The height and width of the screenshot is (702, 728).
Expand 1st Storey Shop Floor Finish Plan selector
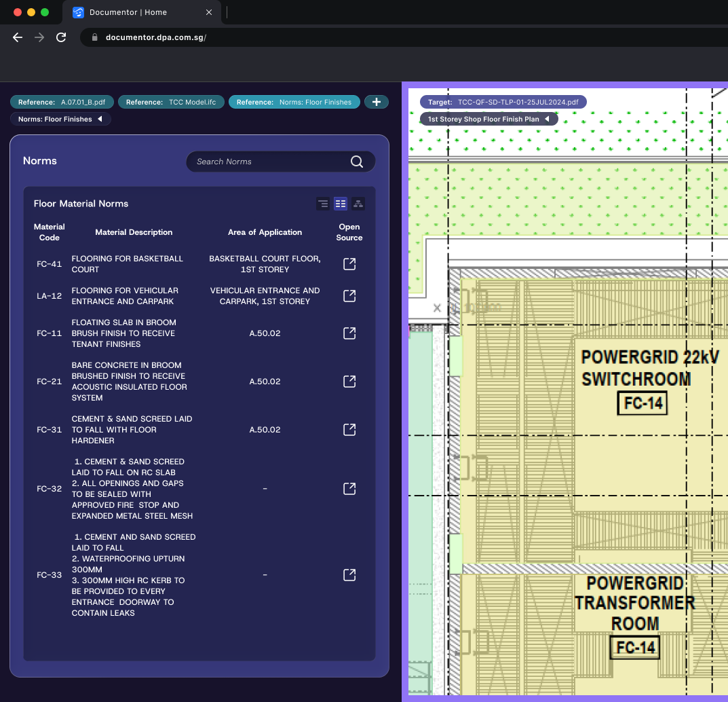pyautogui.click(x=489, y=119)
